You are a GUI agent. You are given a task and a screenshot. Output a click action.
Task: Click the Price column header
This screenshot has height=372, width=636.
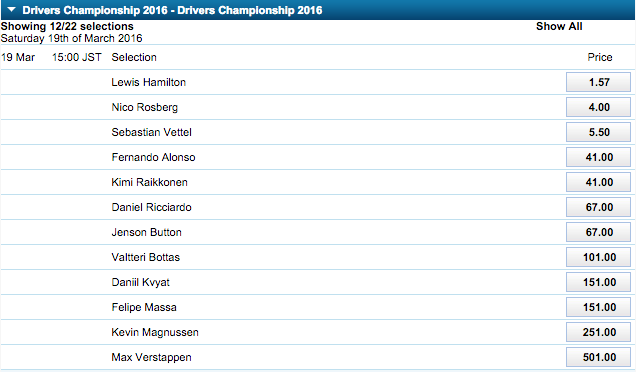coord(599,57)
